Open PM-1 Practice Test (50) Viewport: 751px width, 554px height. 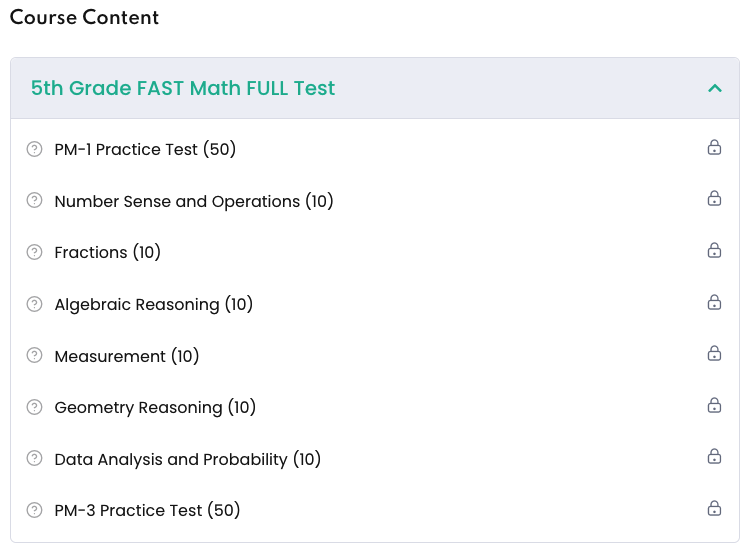tap(145, 150)
